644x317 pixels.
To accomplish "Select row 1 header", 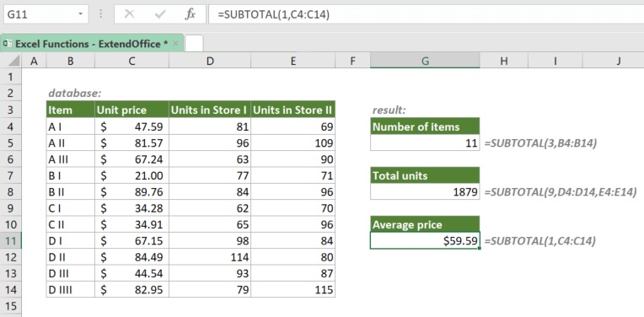I will [11, 77].
